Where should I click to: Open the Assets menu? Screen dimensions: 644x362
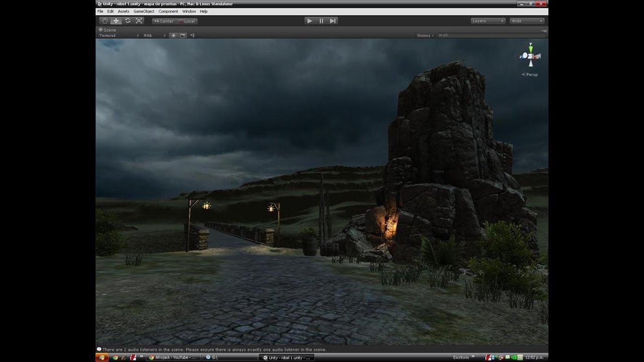point(123,11)
